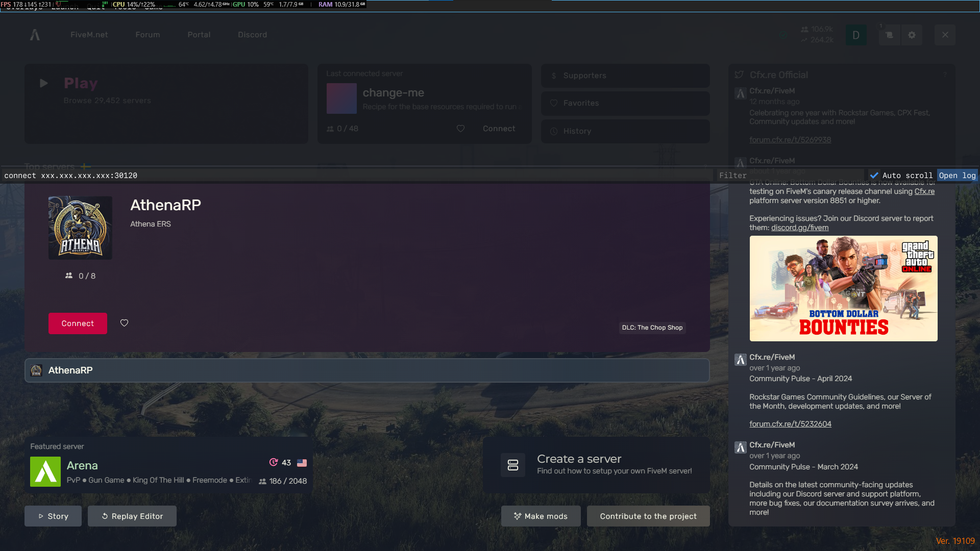
Task: Open the Replay Editor
Action: [x=132, y=516]
